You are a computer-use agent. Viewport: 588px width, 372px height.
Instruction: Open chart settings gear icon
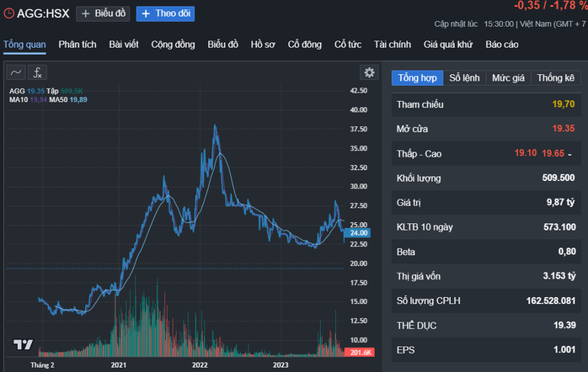[368, 72]
